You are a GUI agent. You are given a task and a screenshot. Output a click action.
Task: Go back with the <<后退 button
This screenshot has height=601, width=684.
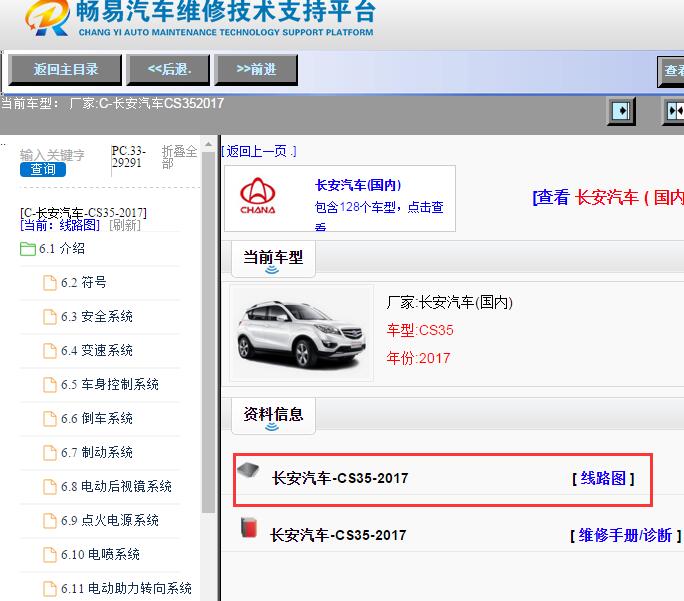coord(168,70)
